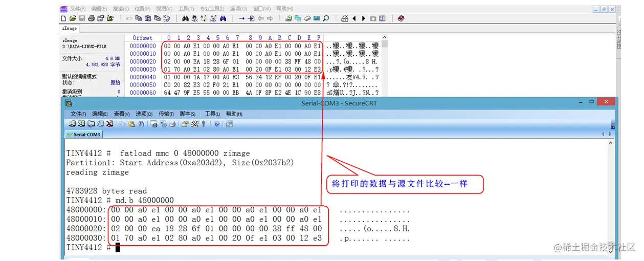Click WinHex Forward navigation arrow
The width and height of the screenshot is (644, 261).
[x=270, y=18]
